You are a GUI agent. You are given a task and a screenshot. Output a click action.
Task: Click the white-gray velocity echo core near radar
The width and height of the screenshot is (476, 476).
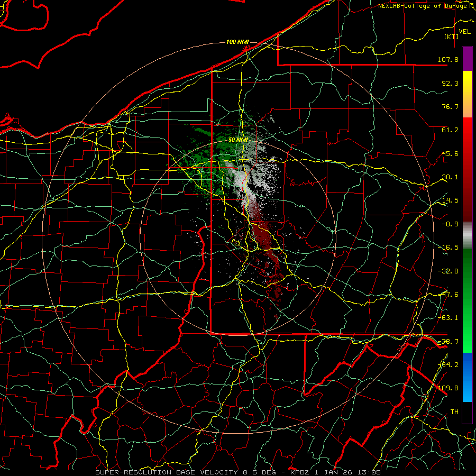click(x=243, y=183)
